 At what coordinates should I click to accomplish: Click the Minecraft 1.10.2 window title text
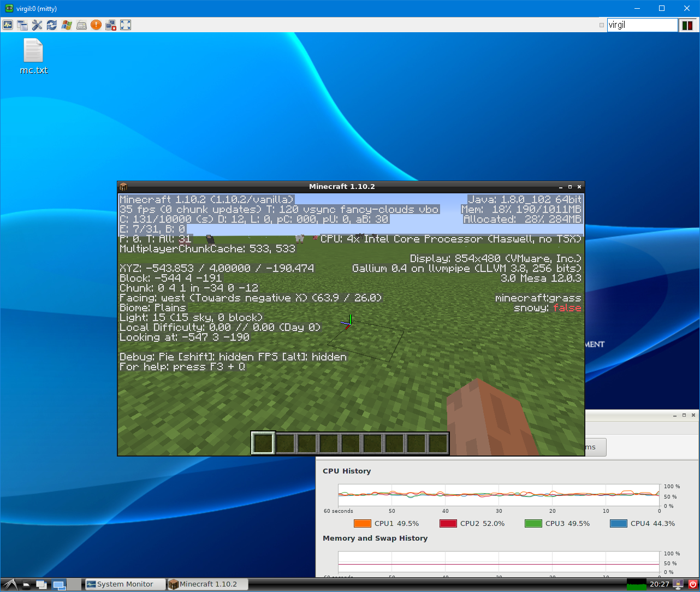pyautogui.click(x=342, y=187)
